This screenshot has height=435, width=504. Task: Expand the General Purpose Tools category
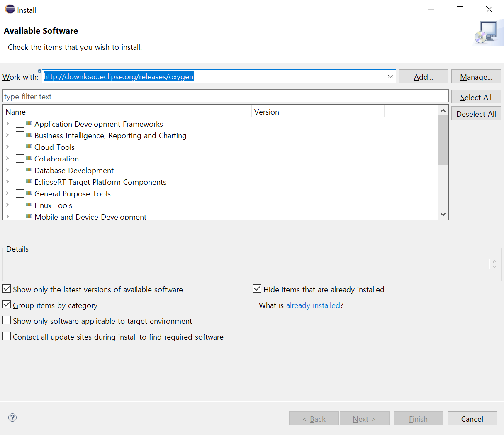(7, 193)
